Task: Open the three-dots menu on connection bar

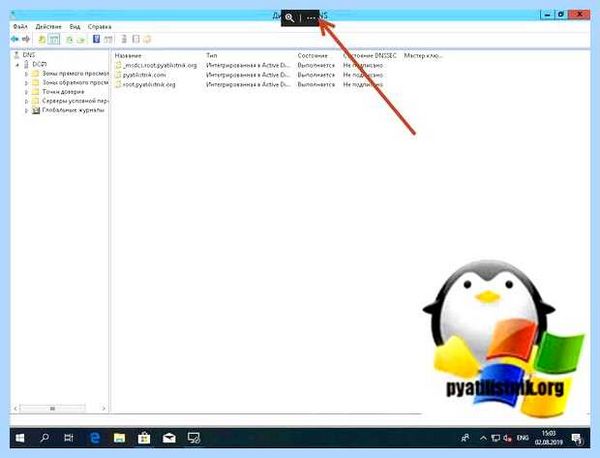Action: [x=311, y=18]
